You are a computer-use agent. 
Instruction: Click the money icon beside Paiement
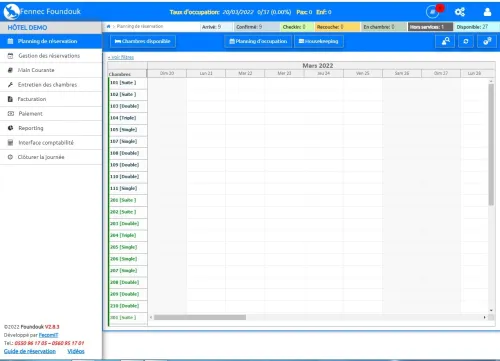point(10,114)
